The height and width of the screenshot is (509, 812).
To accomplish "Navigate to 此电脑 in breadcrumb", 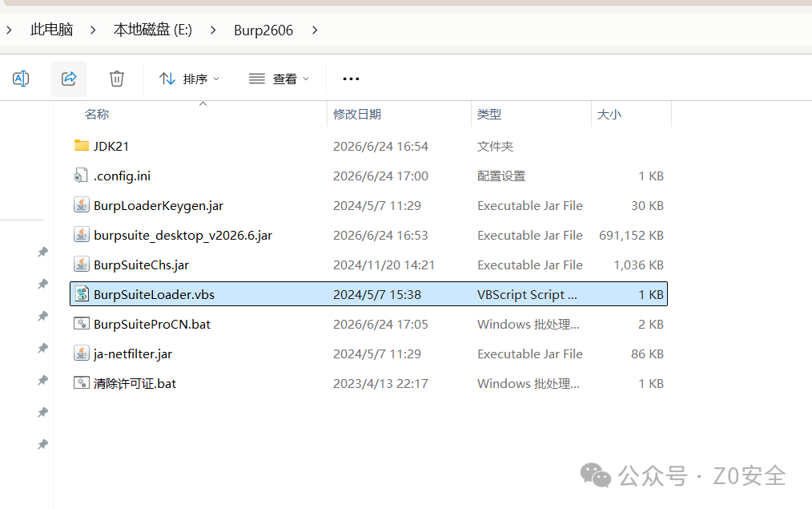I will 52,30.
